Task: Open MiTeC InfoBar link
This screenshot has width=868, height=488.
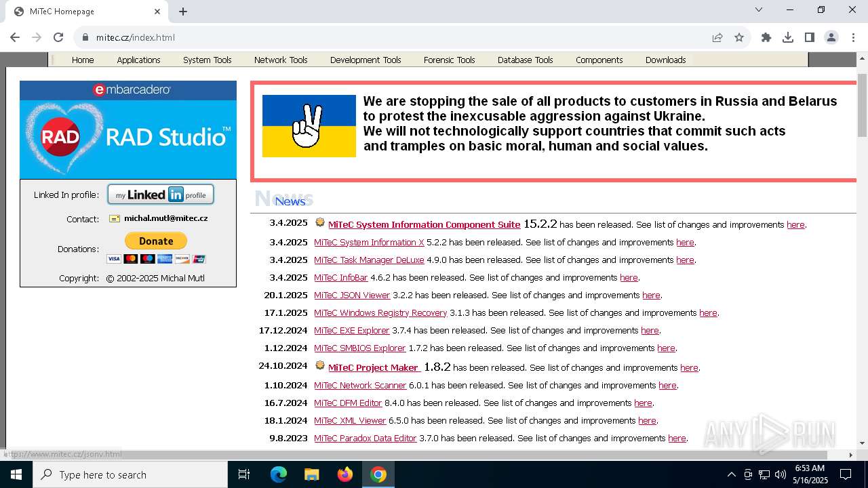Action: pyautogui.click(x=341, y=277)
